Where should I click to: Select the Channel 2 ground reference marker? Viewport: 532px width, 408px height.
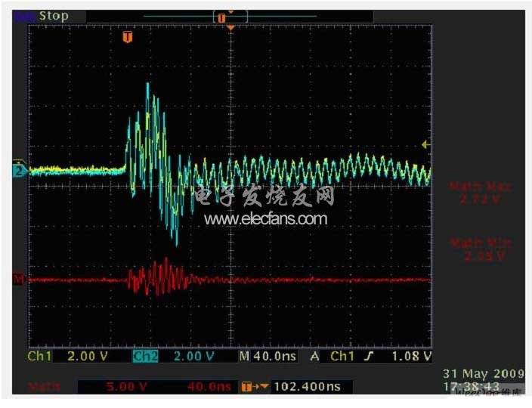[x=19, y=171]
